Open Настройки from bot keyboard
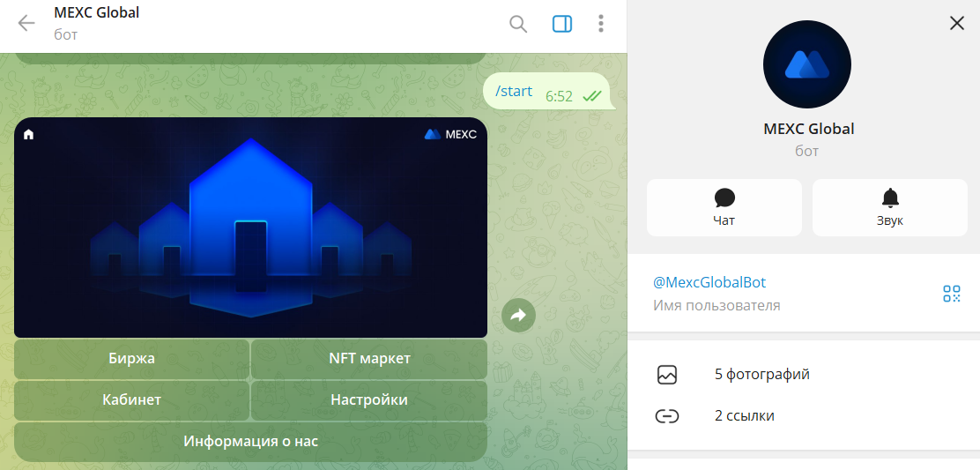The height and width of the screenshot is (470, 980). click(x=368, y=399)
